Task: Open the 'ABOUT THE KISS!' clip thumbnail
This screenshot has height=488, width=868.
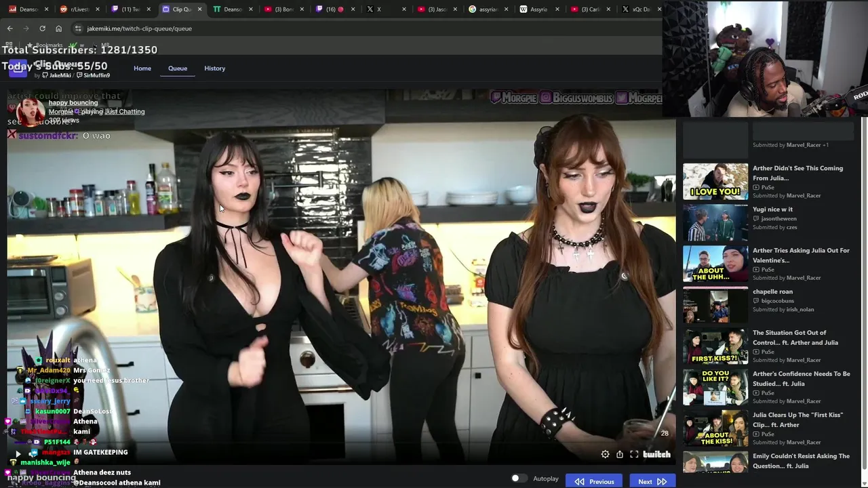Action: click(x=715, y=428)
